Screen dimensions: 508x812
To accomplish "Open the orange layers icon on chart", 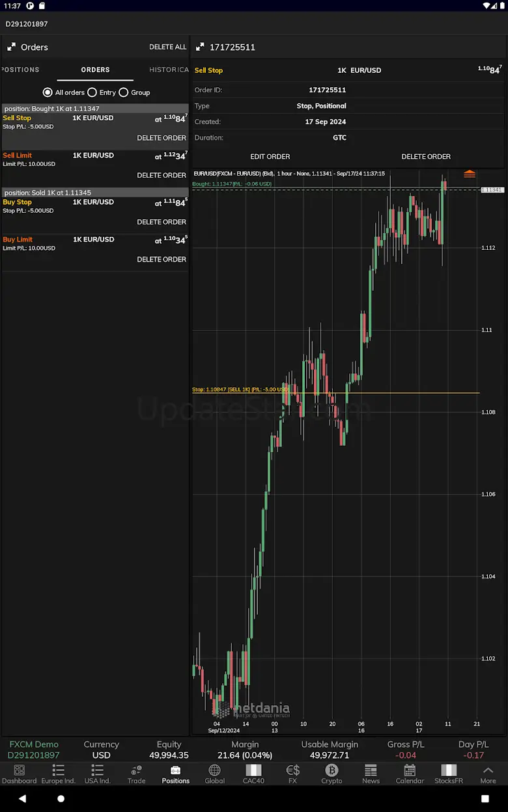I will (x=470, y=174).
